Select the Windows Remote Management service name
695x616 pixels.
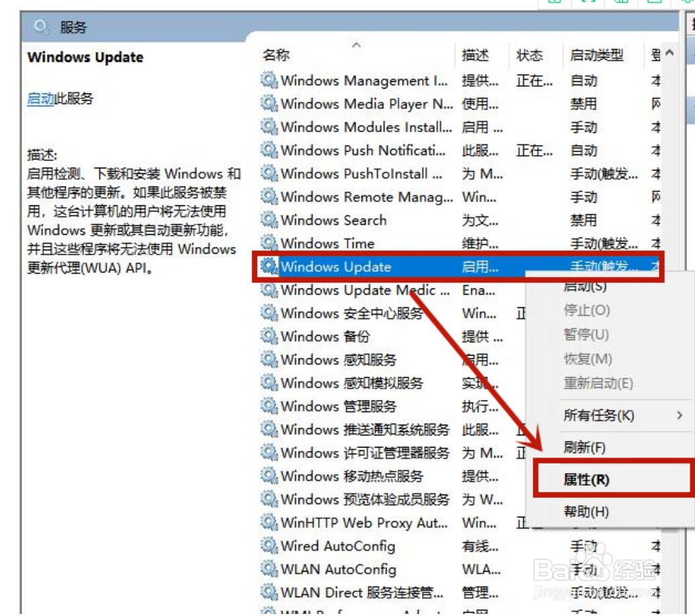367,197
